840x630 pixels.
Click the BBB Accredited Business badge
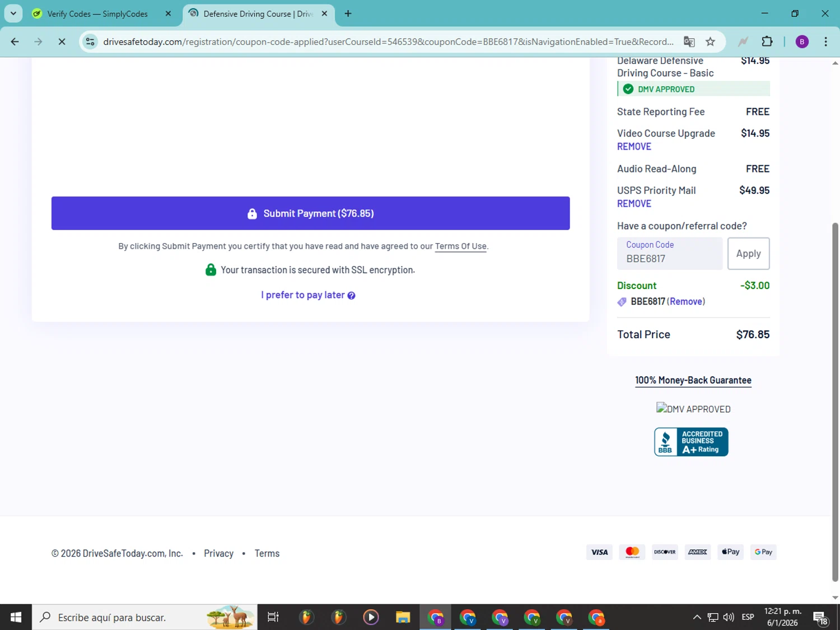(x=691, y=442)
